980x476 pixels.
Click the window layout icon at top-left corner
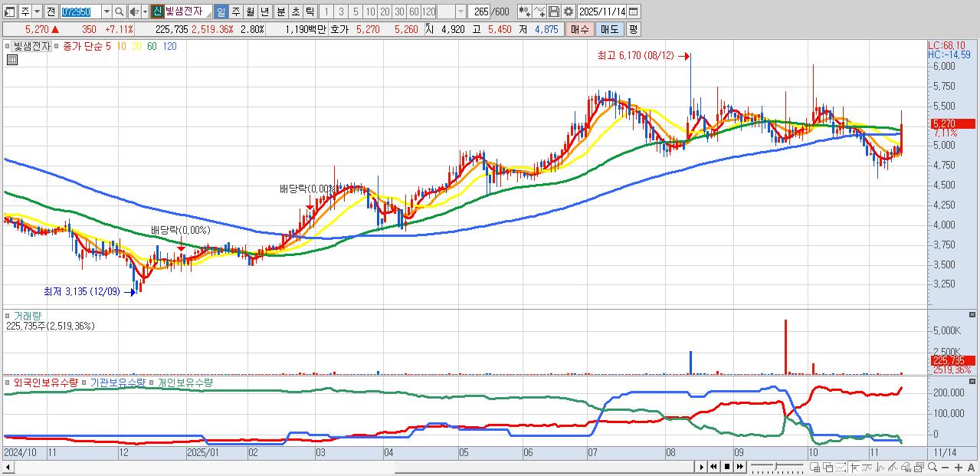click(x=10, y=11)
